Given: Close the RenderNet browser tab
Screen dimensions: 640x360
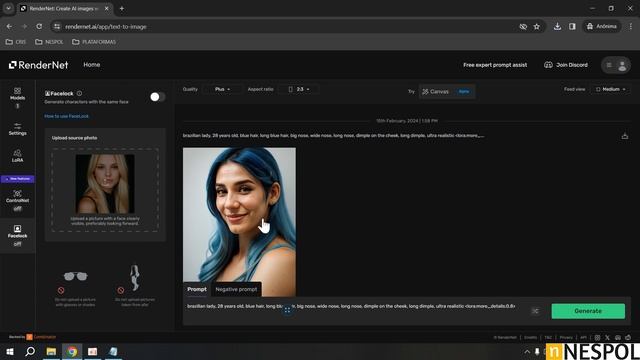Looking at the screenshot, I should 107,8.
